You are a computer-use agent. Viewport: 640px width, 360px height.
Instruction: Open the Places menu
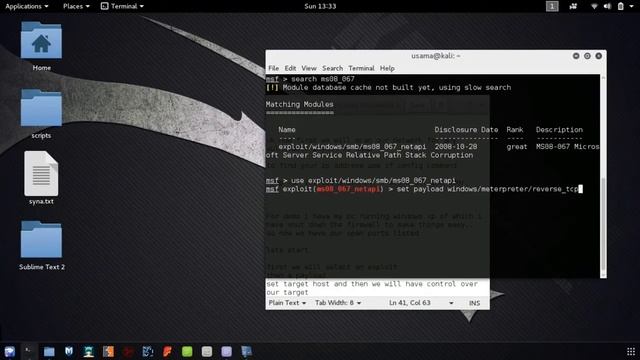(x=76, y=6)
